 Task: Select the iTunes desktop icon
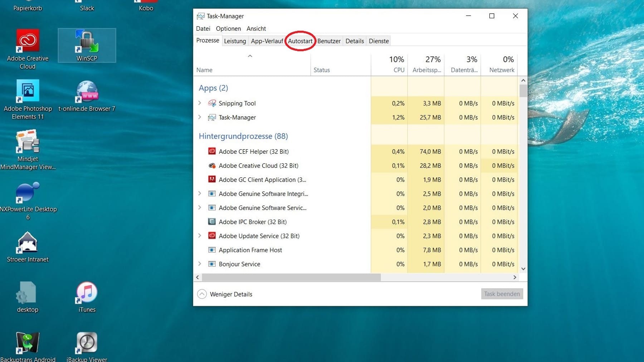point(87,297)
